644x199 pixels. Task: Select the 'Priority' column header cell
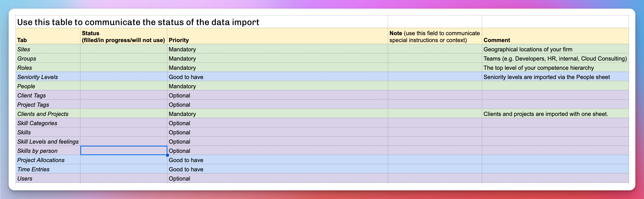[277, 36]
